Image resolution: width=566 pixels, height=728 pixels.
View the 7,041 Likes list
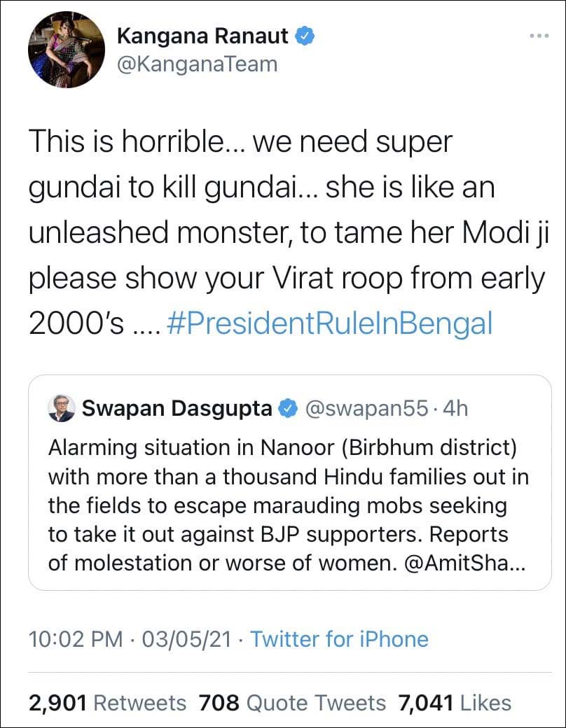tap(454, 702)
